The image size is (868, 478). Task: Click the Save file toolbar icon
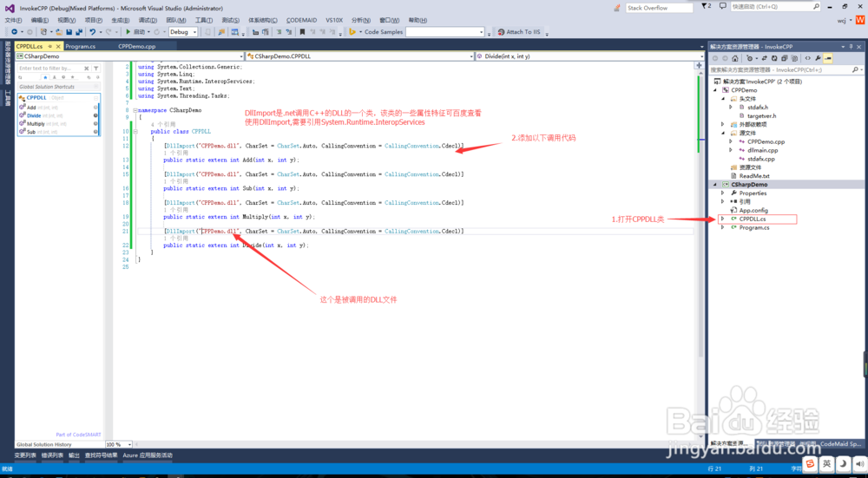pos(69,32)
